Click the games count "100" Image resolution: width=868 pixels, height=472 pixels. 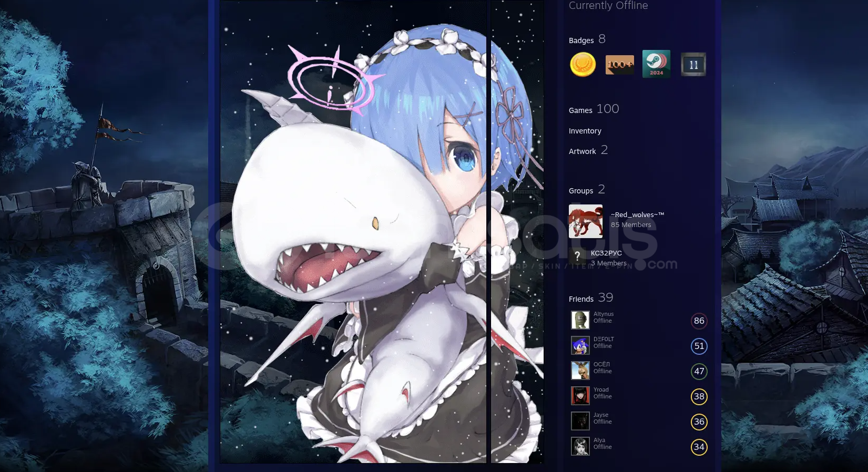tap(608, 109)
